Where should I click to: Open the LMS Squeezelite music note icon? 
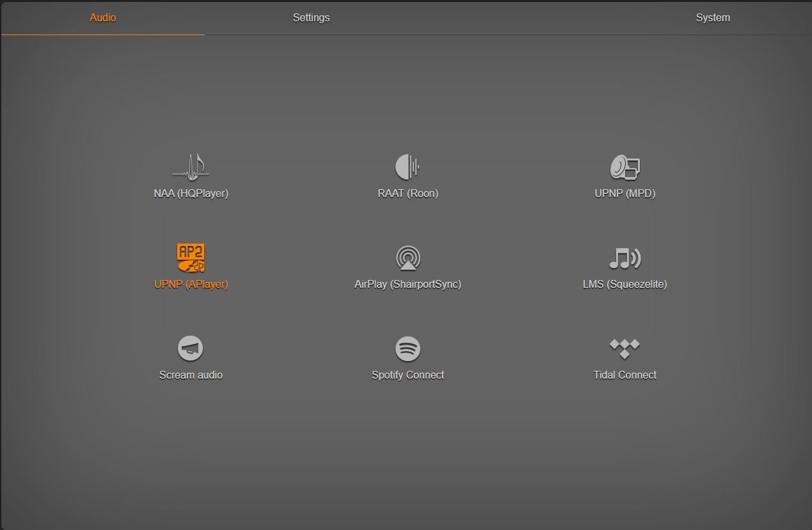pos(625,258)
